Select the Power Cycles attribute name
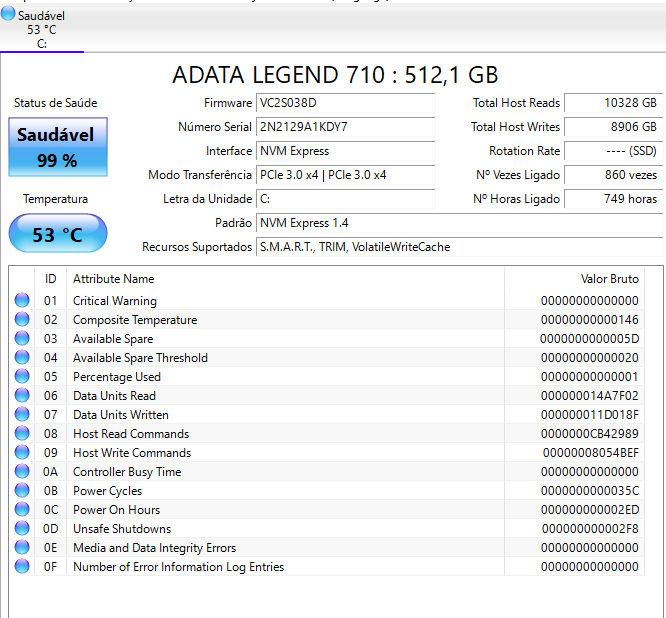 pos(107,491)
